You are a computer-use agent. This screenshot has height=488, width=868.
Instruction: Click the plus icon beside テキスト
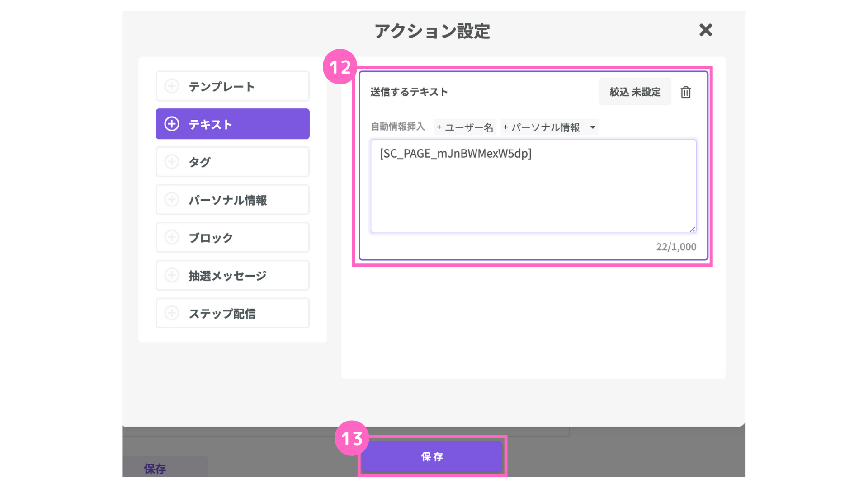pyautogui.click(x=172, y=124)
